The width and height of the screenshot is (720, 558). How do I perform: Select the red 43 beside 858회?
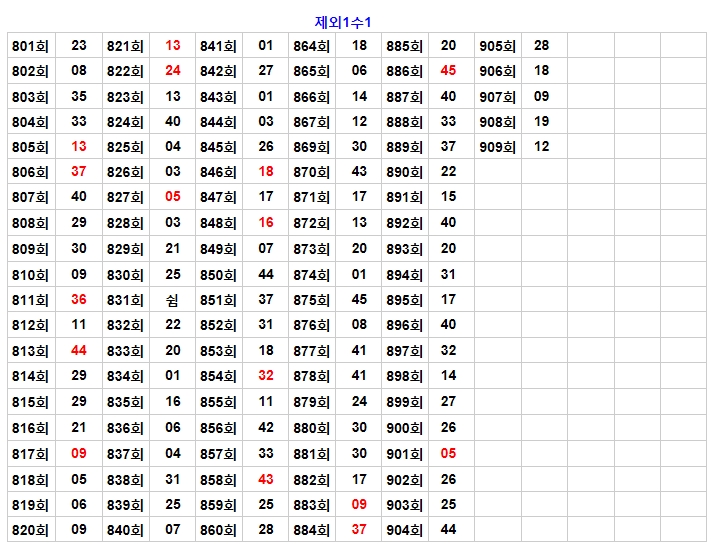click(x=265, y=479)
